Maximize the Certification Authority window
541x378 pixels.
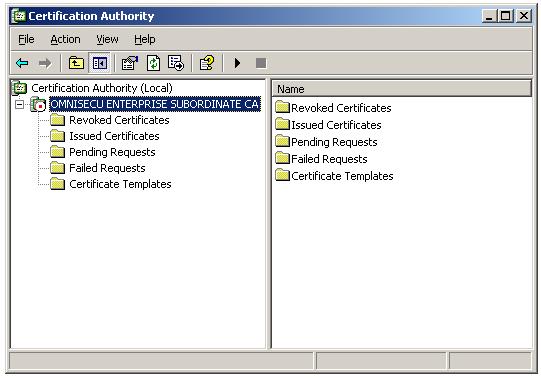[x=505, y=16]
